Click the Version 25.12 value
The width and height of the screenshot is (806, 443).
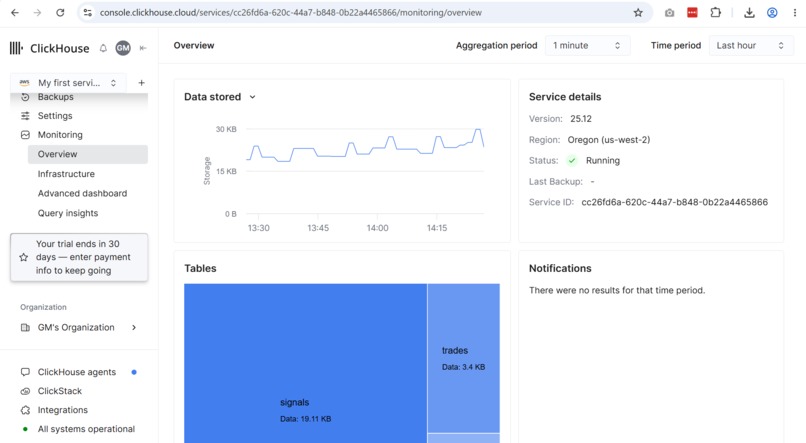click(581, 119)
